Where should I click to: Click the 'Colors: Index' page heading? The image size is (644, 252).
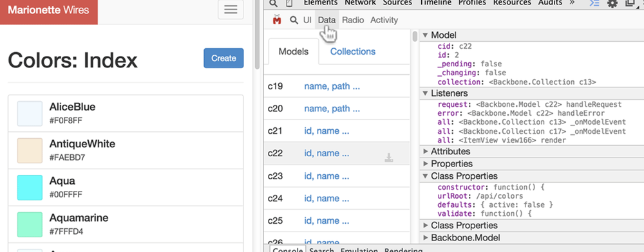73,60
